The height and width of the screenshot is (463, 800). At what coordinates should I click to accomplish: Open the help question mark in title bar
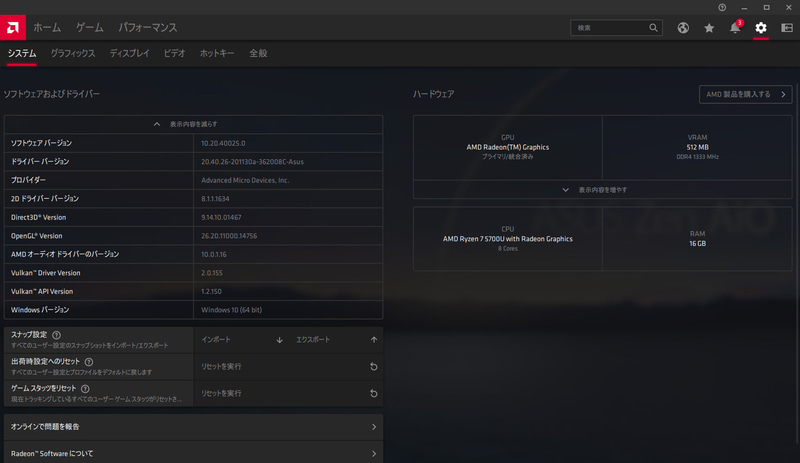coord(722,7)
